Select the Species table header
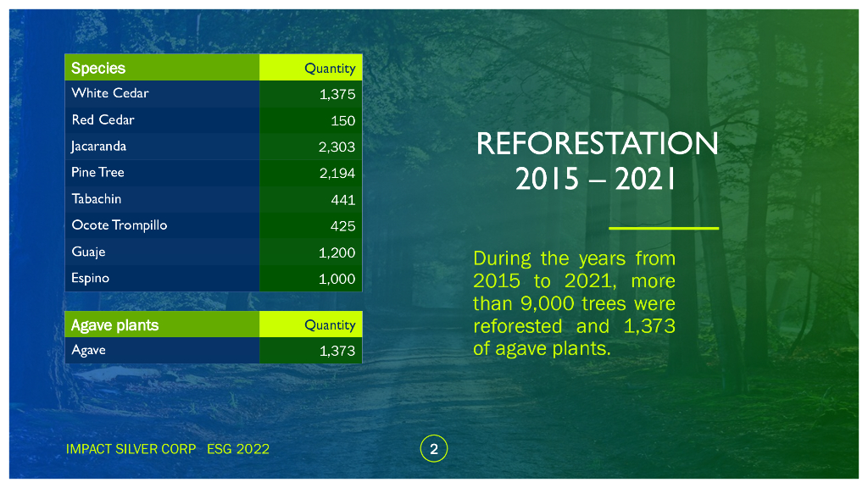868x488 pixels. click(x=162, y=68)
